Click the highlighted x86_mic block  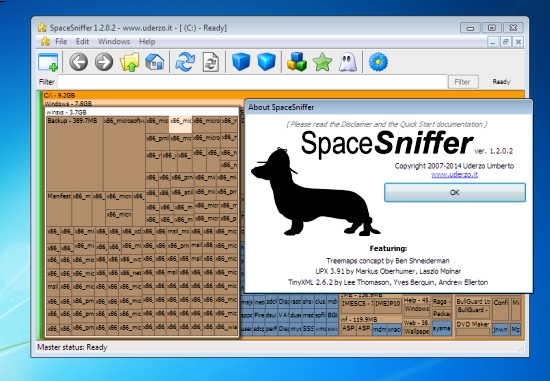pos(180,125)
